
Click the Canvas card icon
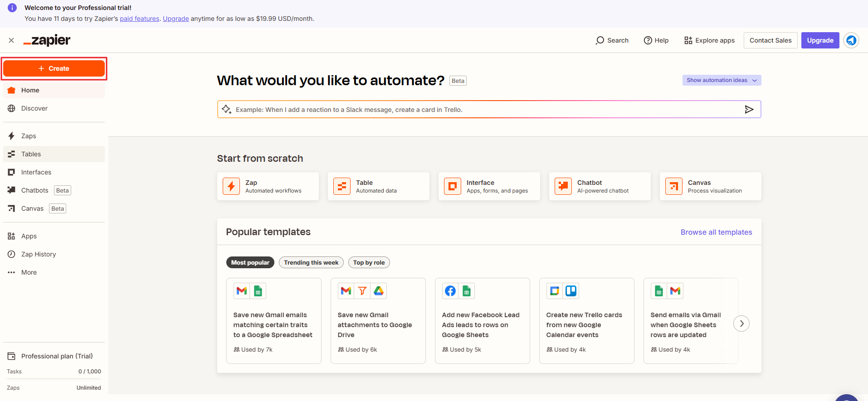point(674,186)
